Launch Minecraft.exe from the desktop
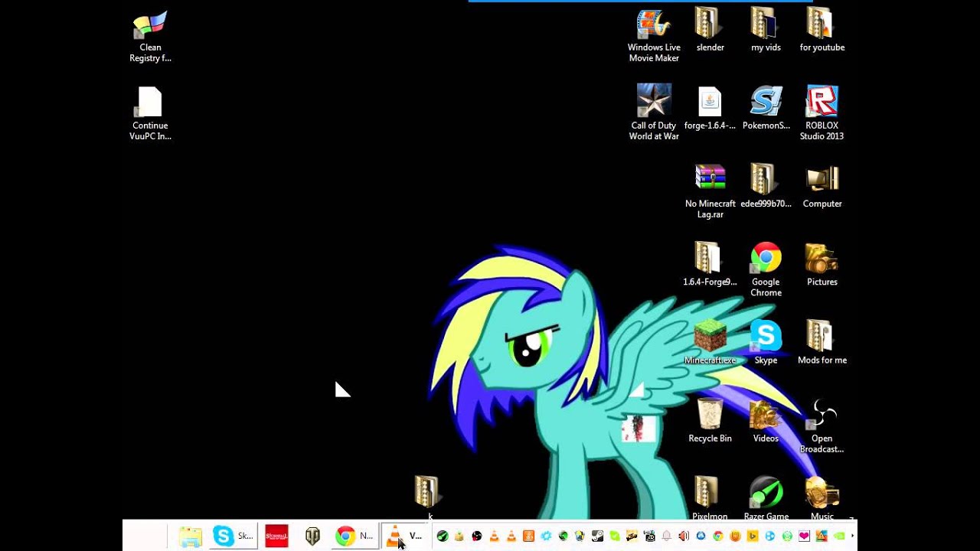980x551 pixels. click(710, 343)
